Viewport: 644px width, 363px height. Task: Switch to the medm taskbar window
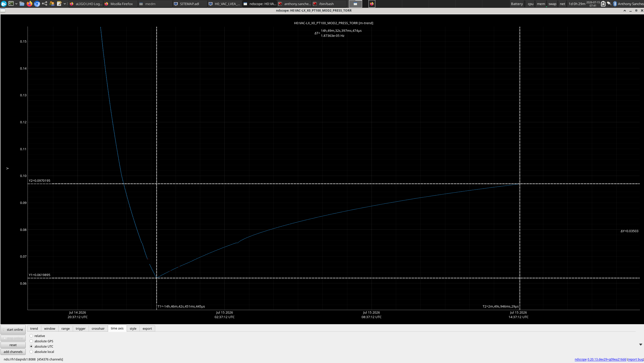[155, 4]
